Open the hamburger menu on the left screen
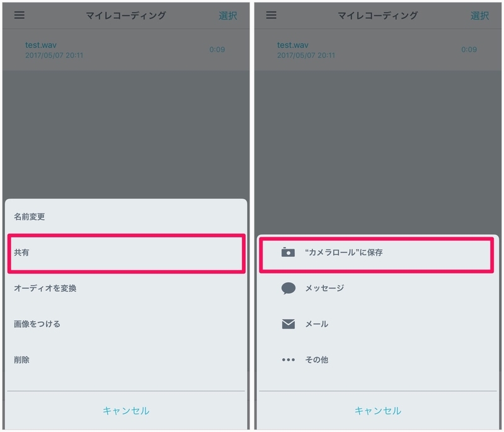504x432 pixels. (20, 15)
